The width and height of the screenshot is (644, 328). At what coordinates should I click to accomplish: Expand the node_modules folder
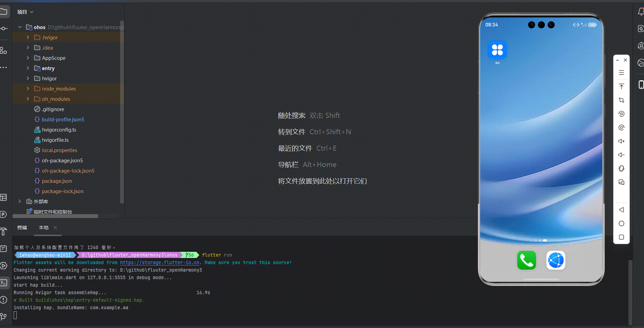click(28, 88)
